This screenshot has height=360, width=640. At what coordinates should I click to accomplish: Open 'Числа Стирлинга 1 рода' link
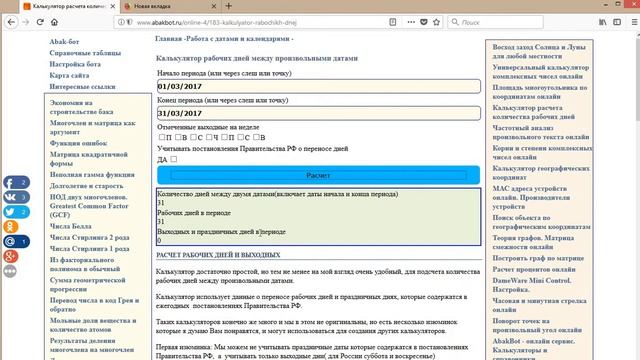(89, 249)
